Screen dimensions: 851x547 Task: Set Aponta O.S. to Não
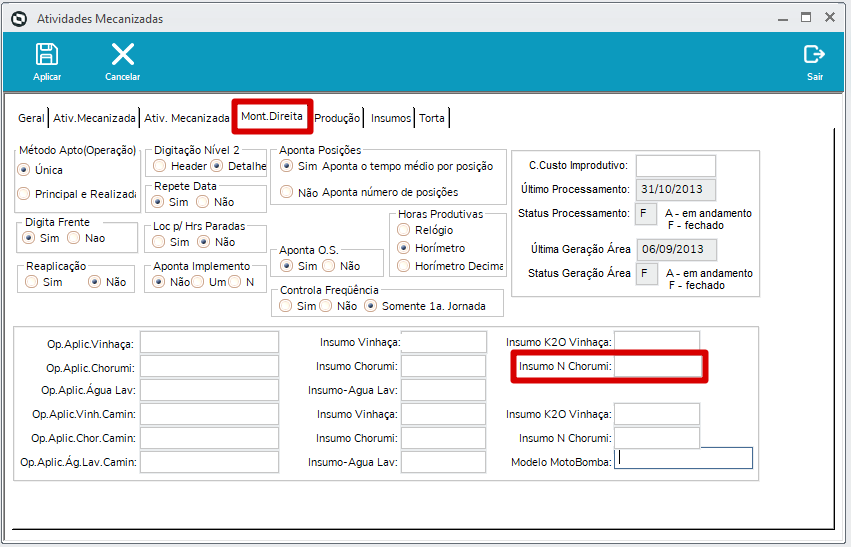pos(329,265)
